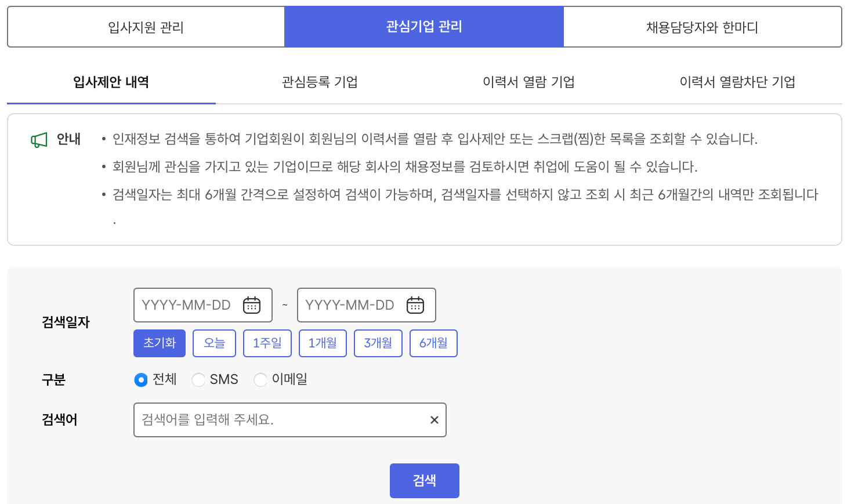The image size is (851, 504).
Task: Switch to the 채용담당자와 한마디 tab
Action: [702, 26]
